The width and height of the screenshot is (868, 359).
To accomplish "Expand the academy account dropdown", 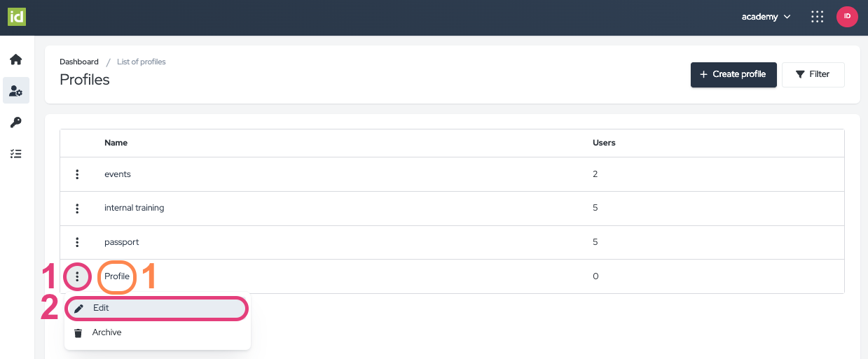I will click(766, 17).
